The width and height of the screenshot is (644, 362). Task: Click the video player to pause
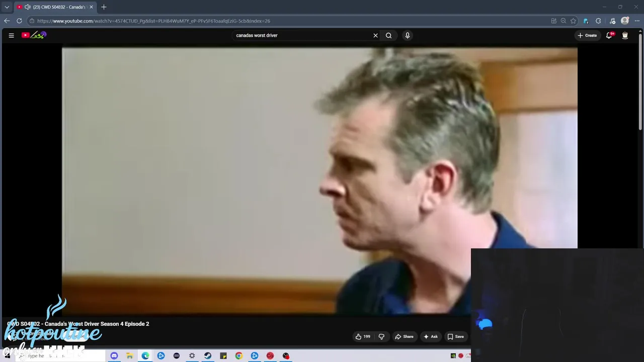pyautogui.click(x=319, y=181)
